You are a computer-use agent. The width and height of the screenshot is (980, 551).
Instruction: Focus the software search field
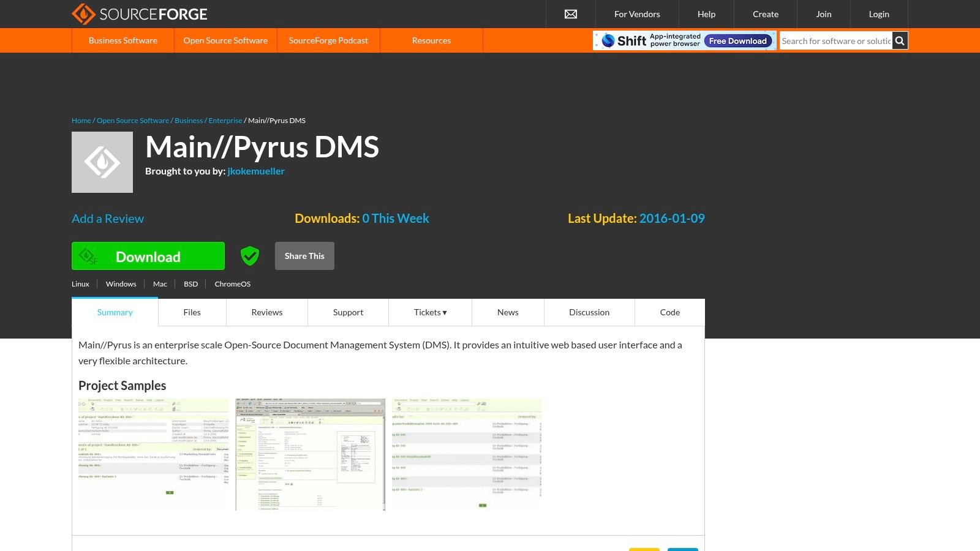click(x=836, y=41)
